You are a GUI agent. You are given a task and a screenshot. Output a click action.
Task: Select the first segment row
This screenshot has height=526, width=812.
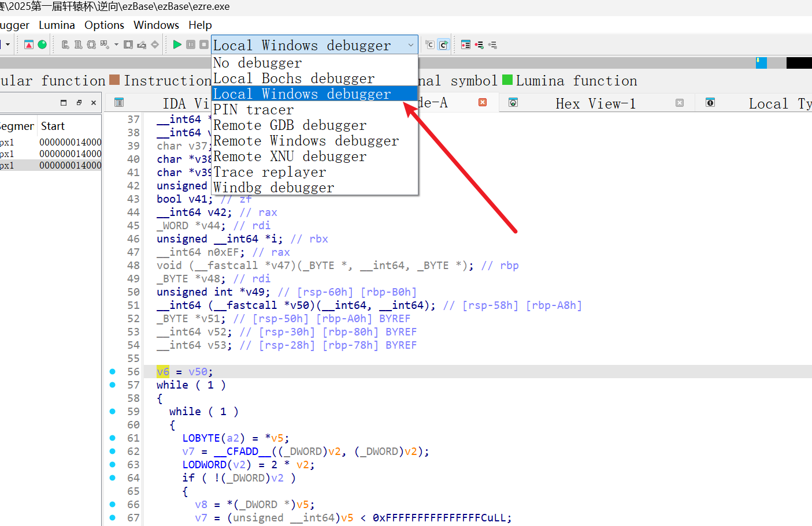click(51, 142)
